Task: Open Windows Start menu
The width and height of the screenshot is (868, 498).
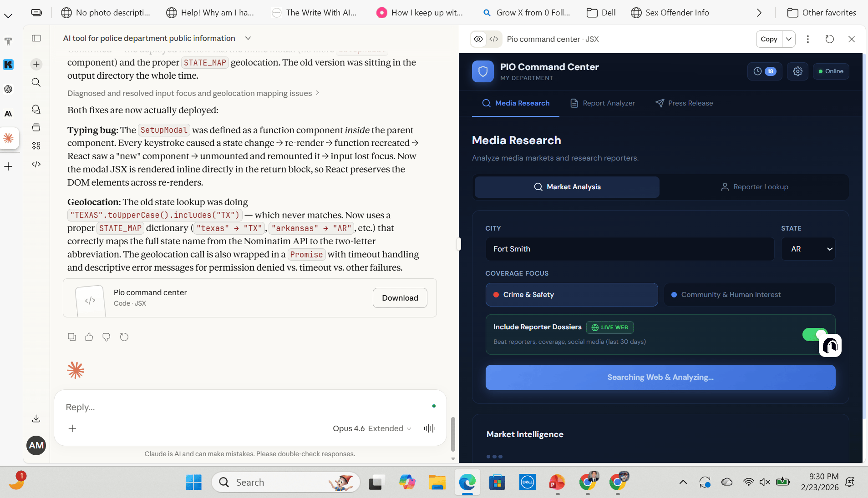Action: pyautogui.click(x=193, y=482)
